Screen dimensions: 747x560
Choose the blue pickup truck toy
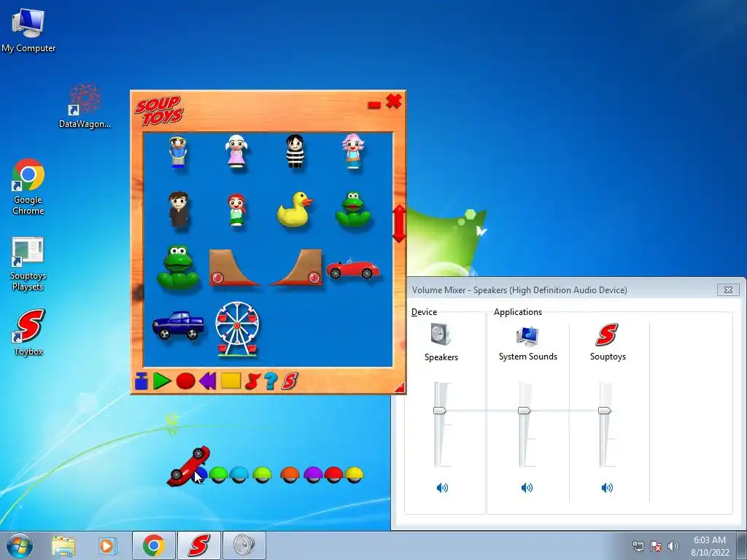click(x=178, y=325)
